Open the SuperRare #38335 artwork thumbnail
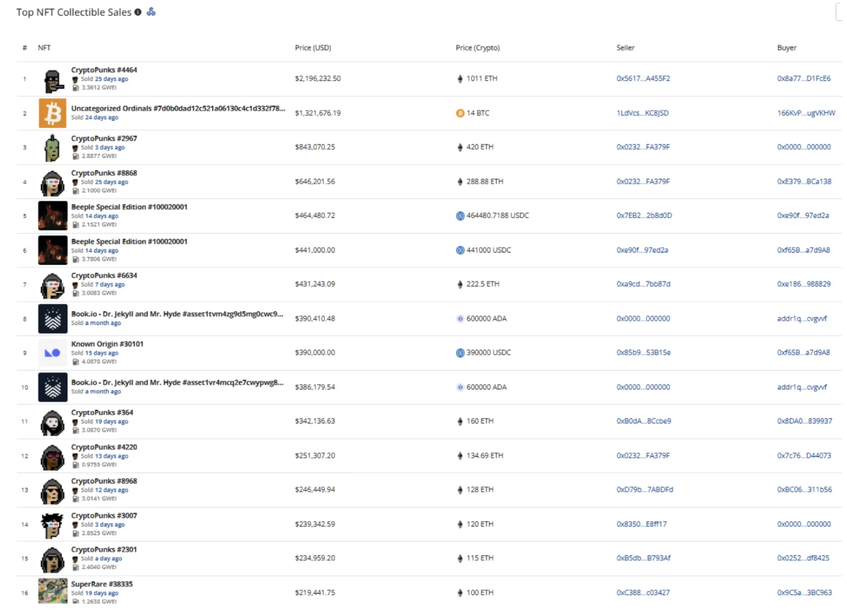847x616 pixels. [x=52, y=591]
